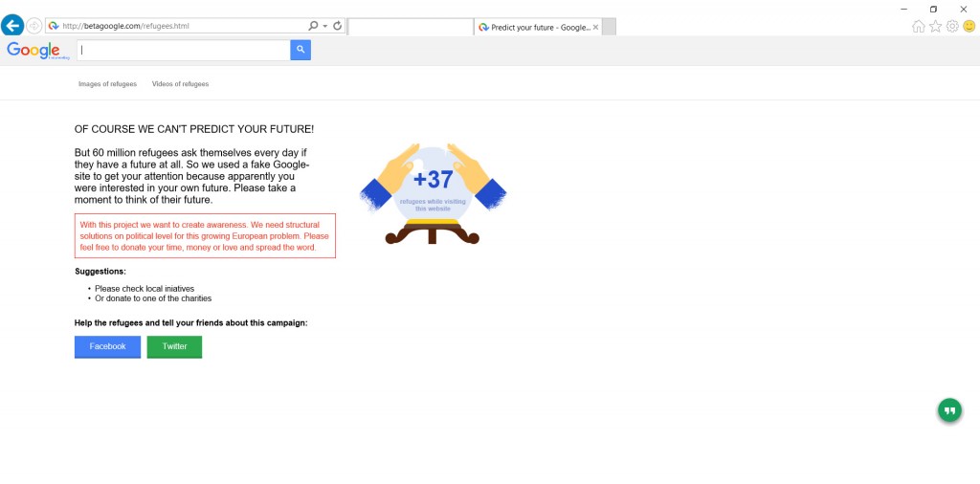
Task: Click the blue search magnifier button
Action: 301,51
